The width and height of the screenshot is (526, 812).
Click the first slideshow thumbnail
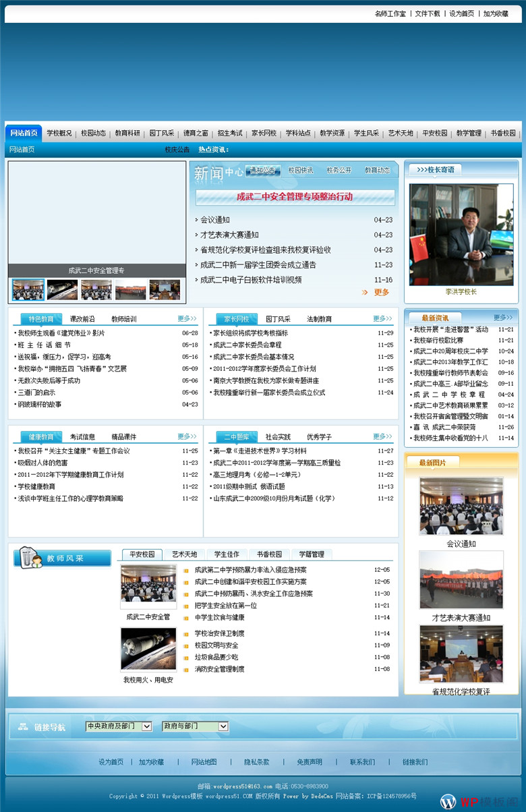[x=28, y=289]
